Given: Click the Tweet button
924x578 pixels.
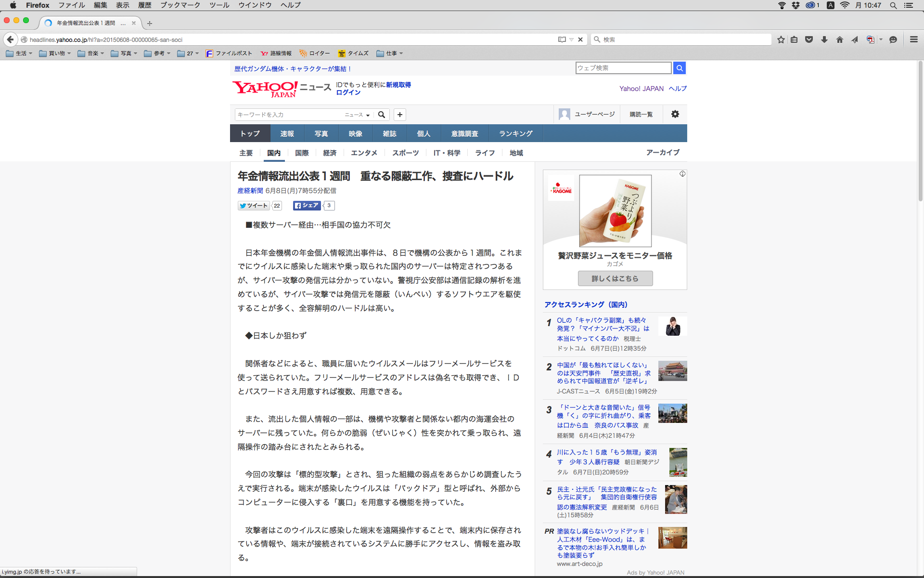Looking at the screenshot, I should (x=254, y=206).
